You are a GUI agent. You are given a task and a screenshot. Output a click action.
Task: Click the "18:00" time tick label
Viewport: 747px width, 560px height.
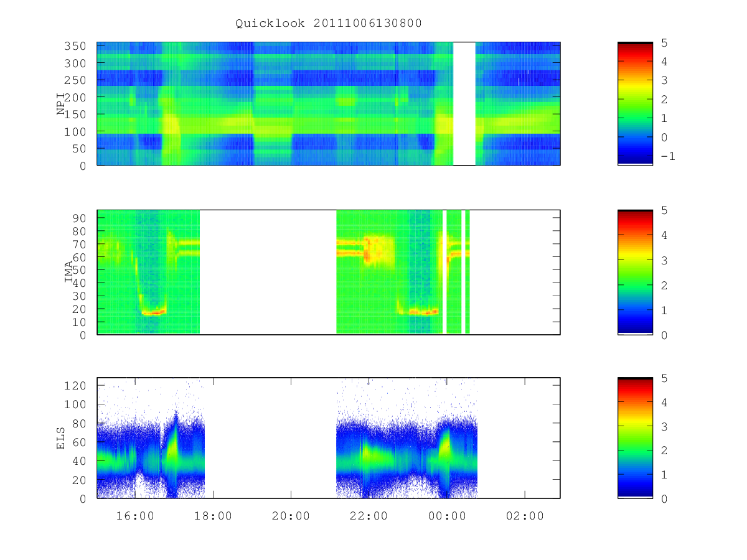(214, 516)
